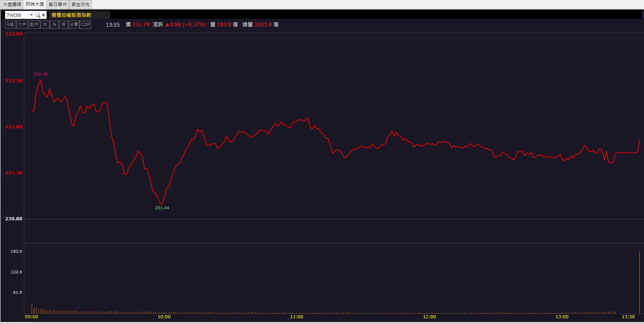
Task: Switch to % percentage scale button
Action: 54,25
